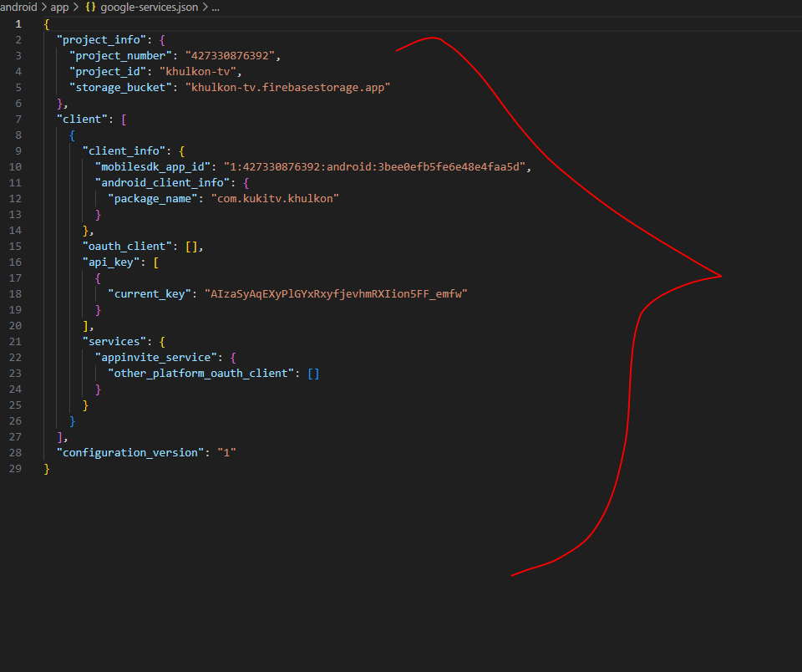Click the 'android' breadcrumb segment
Viewport: 802px width, 672px height.
(x=18, y=8)
